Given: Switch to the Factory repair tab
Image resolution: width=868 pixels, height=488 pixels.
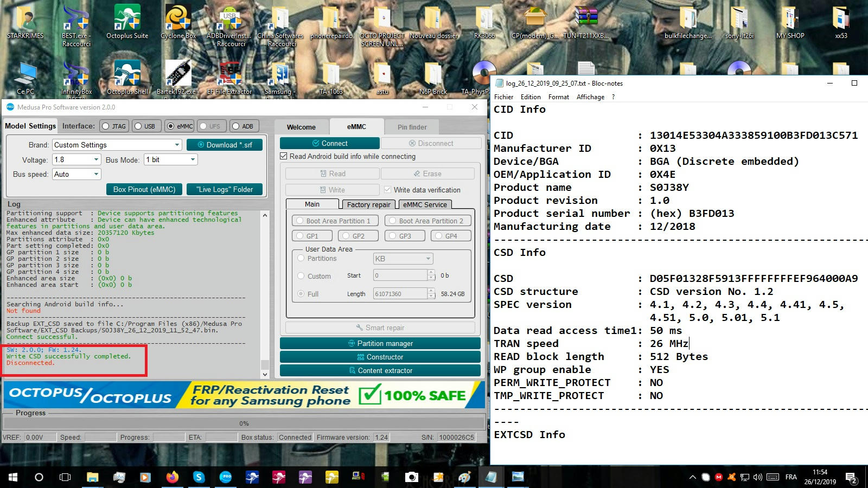Looking at the screenshot, I should (368, 204).
